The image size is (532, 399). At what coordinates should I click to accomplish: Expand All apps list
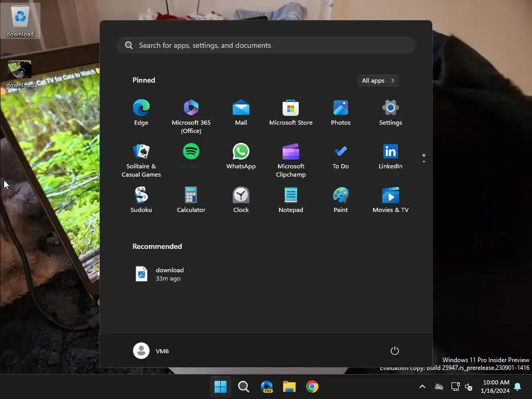coord(378,81)
